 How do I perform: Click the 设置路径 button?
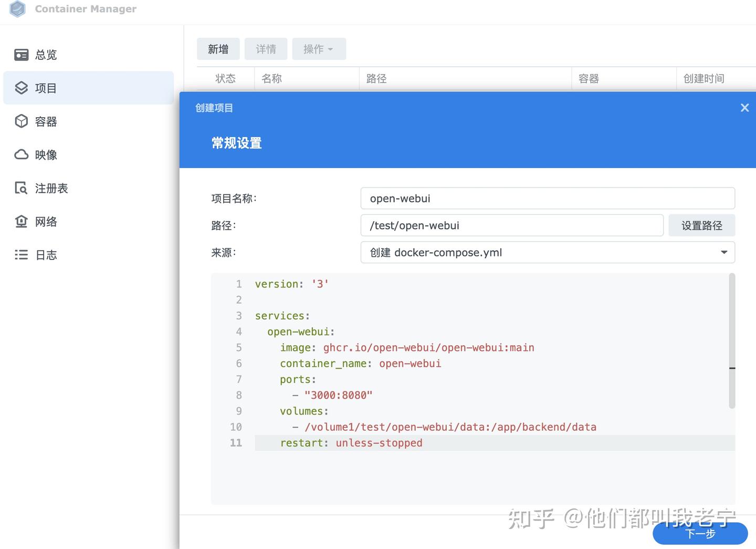[702, 225]
